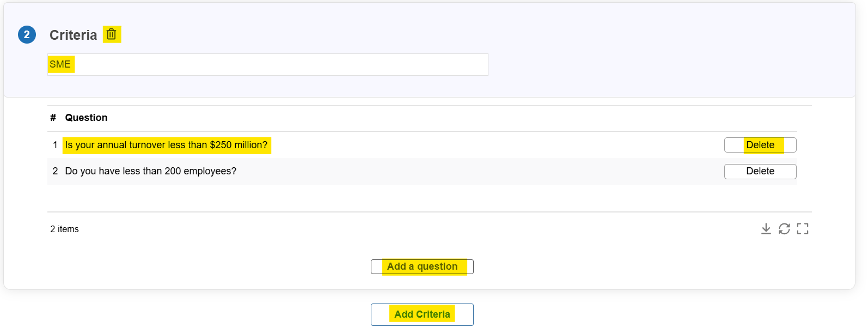Delete the annual turnover question
Screen dimensions: 868x334
click(760, 145)
